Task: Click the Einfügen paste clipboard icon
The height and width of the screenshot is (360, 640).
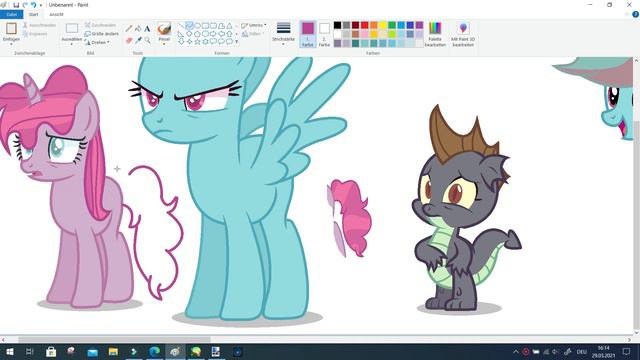Action: [x=11, y=28]
